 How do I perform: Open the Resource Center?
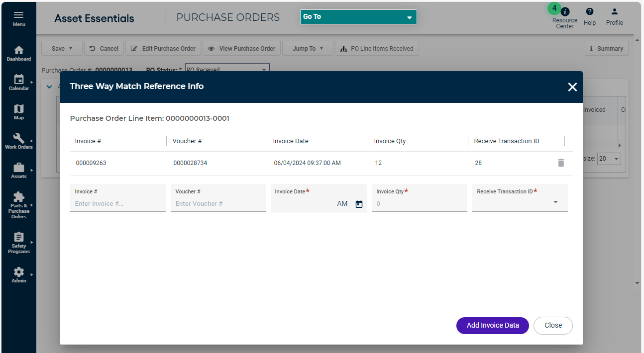coord(565,18)
